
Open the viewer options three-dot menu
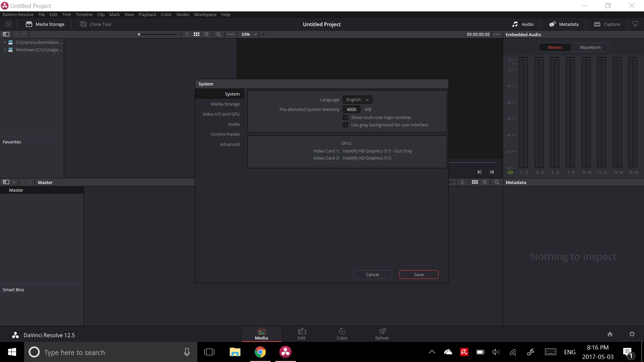[x=497, y=34]
